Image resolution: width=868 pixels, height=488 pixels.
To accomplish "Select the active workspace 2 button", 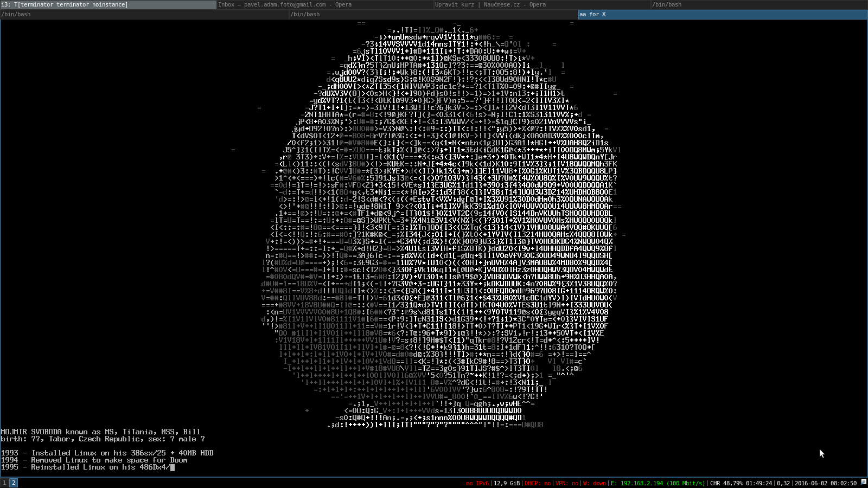I will click(x=14, y=483).
